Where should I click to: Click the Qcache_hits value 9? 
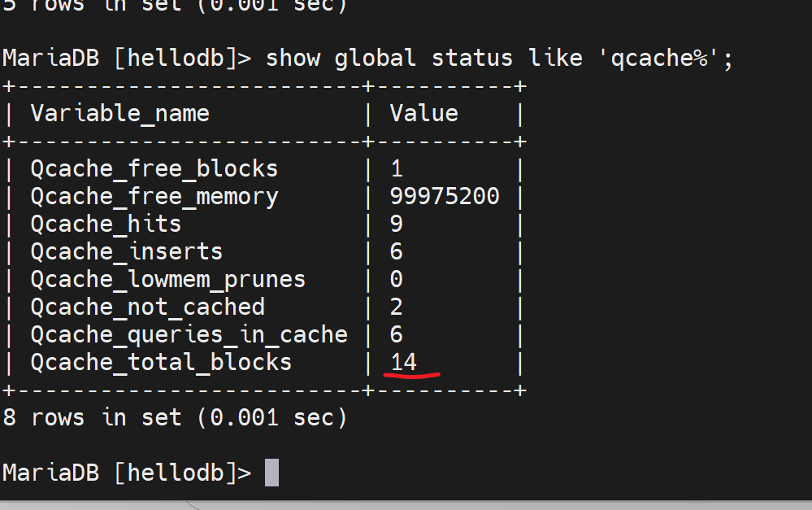pyautogui.click(x=397, y=224)
